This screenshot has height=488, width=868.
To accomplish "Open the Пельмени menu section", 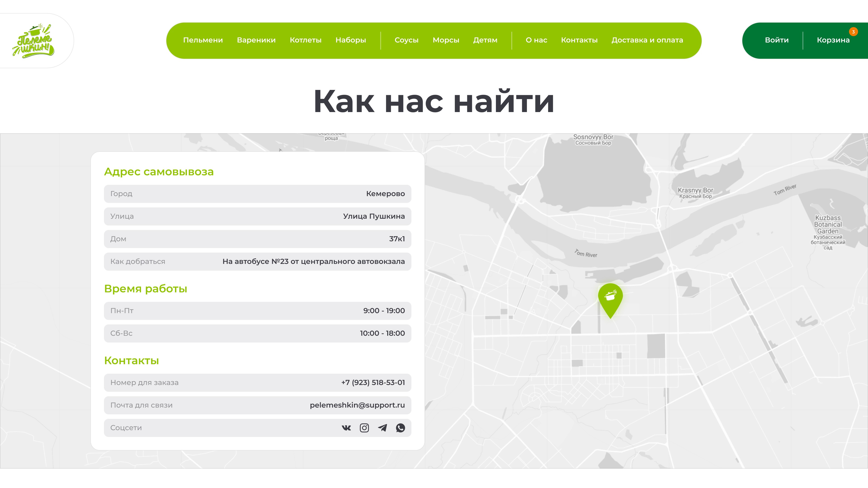I will pos(203,40).
